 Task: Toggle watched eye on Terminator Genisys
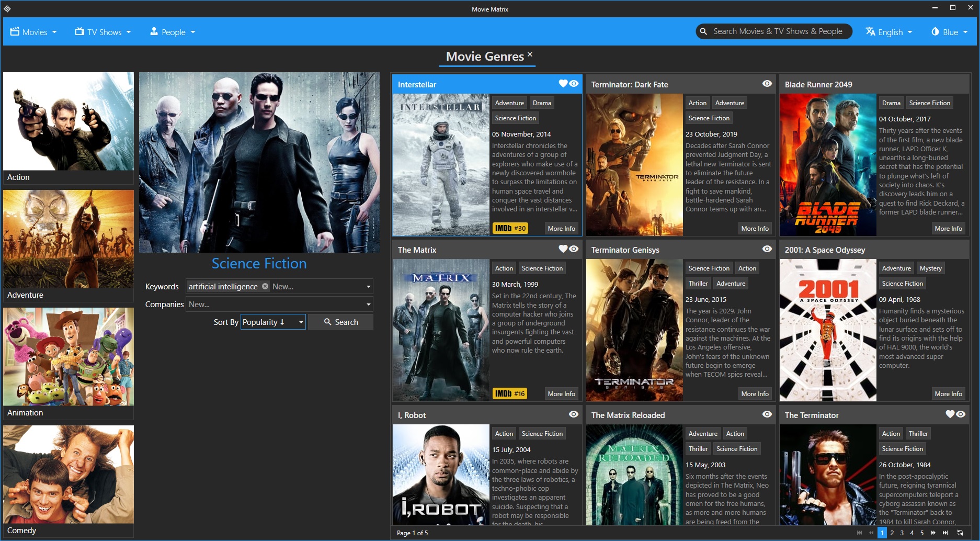click(767, 249)
